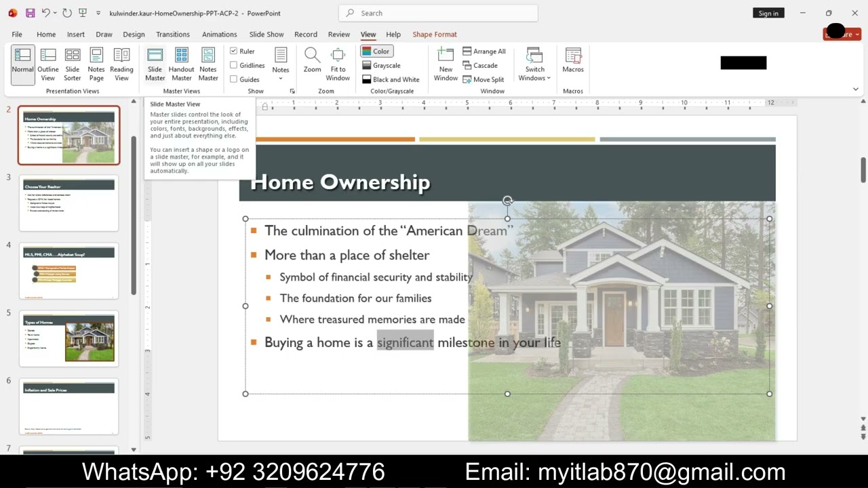Open the Design tab

pyautogui.click(x=134, y=34)
